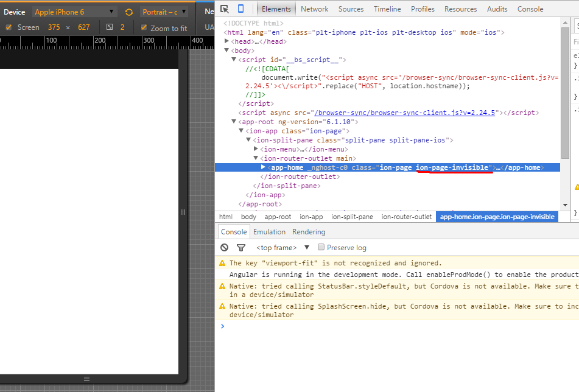Select ion-app in the breadcrumb bar

pyautogui.click(x=311, y=217)
